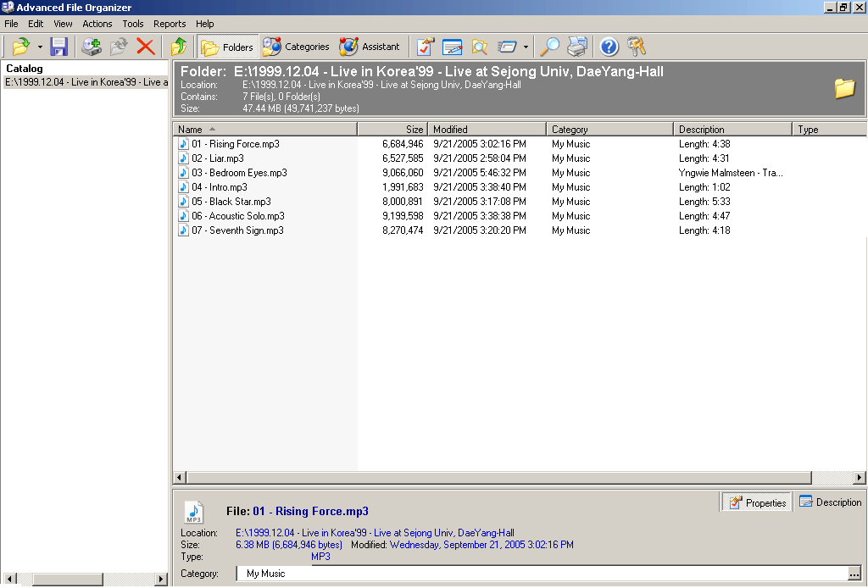Delete the selected item via red X
The width and height of the screenshot is (868, 588).
144,47
